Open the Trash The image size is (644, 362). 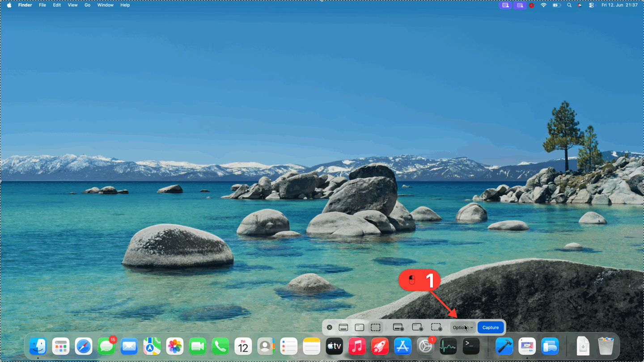606,346
